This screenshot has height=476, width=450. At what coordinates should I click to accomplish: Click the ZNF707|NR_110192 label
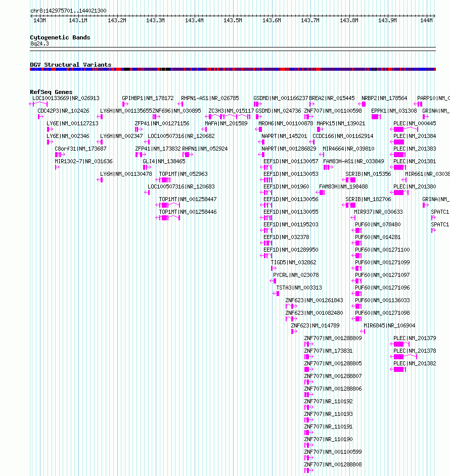tap(329, 401)
